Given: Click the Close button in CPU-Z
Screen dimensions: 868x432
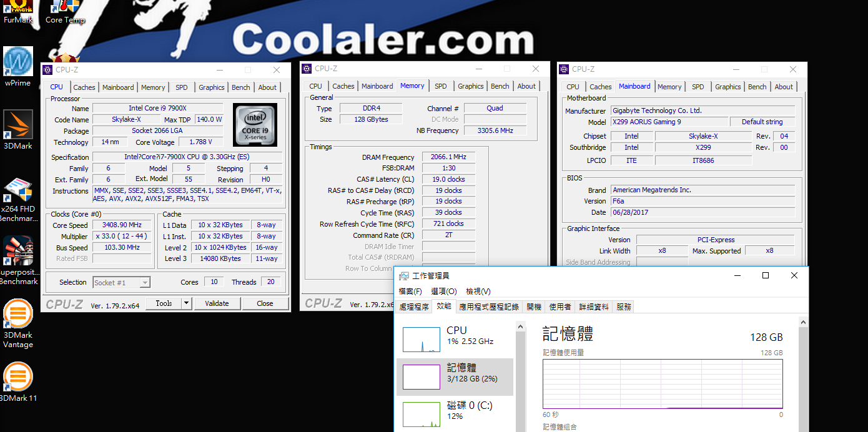Looking at the screenshot, I should [265, 303].
